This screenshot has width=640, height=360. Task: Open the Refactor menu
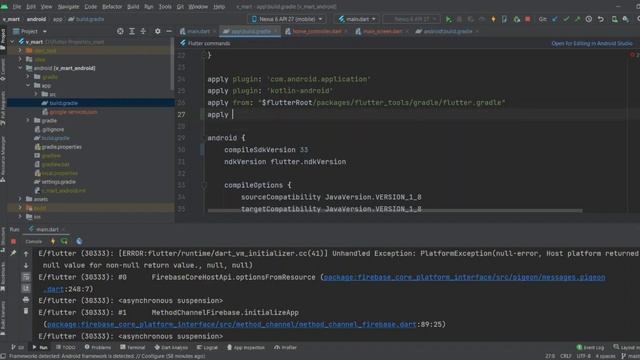[x=112, y=7]
